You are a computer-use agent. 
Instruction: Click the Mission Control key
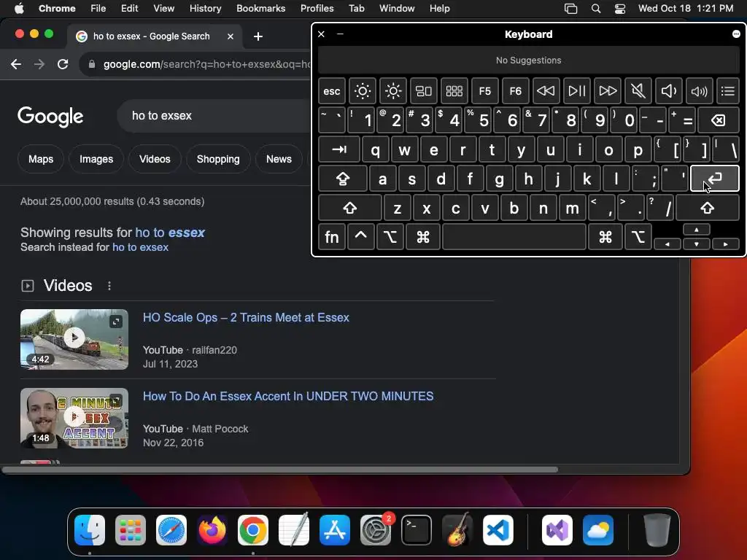coord(424,91)
